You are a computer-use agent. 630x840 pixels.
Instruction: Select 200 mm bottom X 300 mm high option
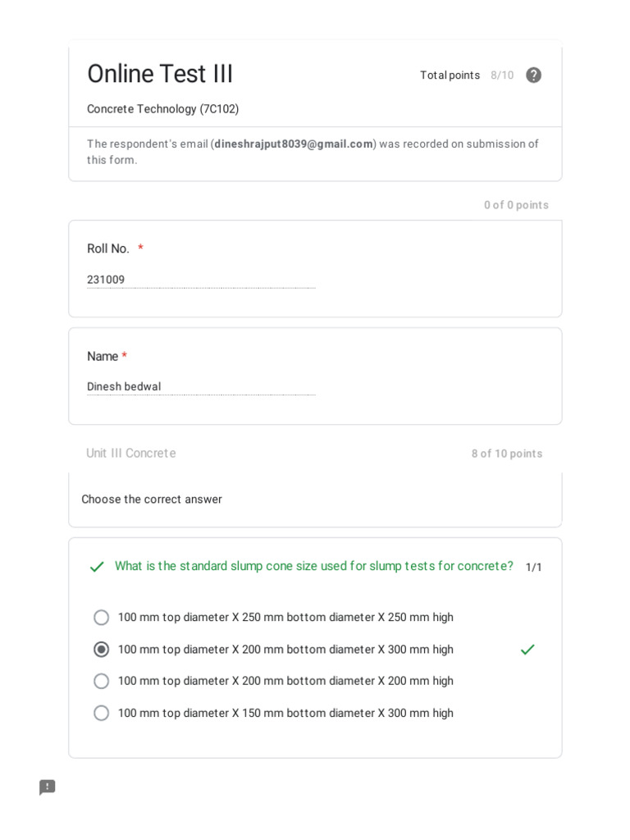(102, 650)
